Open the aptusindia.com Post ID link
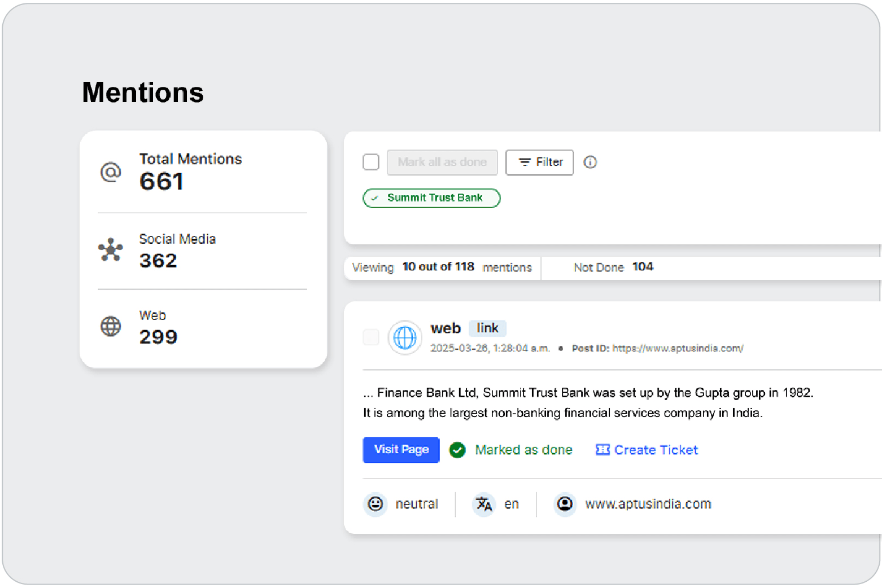 pyautogui.click(x=678, y=348)
